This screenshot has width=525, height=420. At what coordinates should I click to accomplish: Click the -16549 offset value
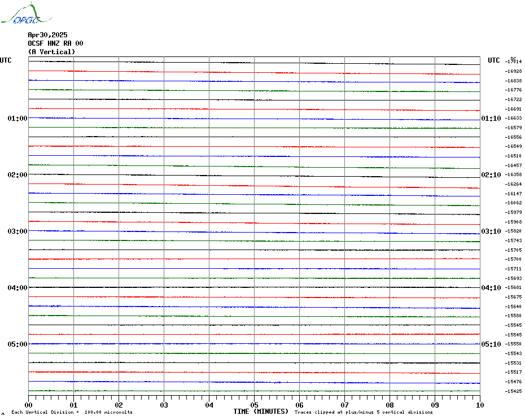[513, 146]
